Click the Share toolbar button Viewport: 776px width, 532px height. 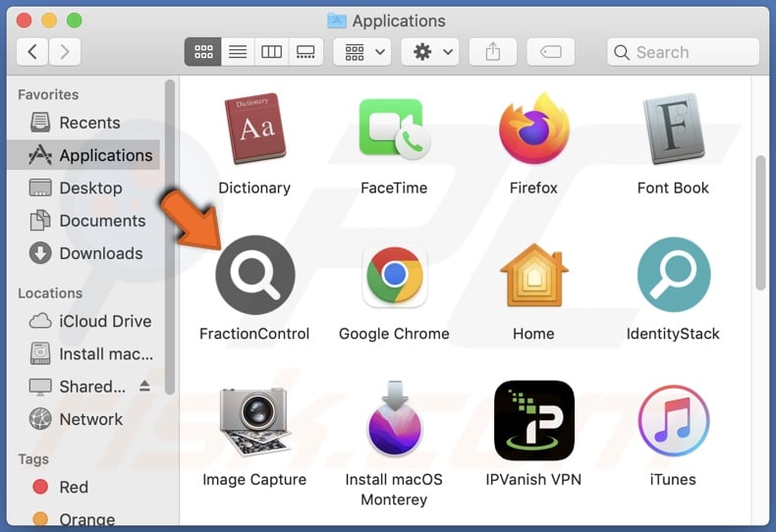(x=492, y=52)
